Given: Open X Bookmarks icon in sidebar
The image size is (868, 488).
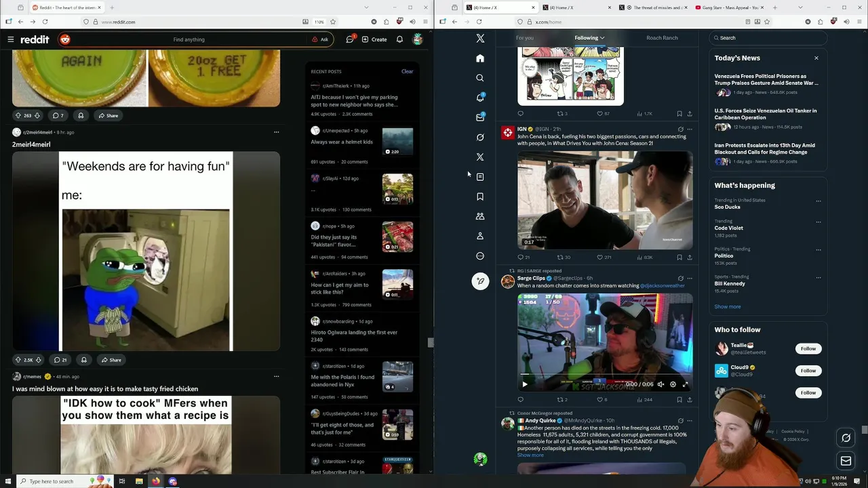Looking at the screenshot, I should [480, 197].
